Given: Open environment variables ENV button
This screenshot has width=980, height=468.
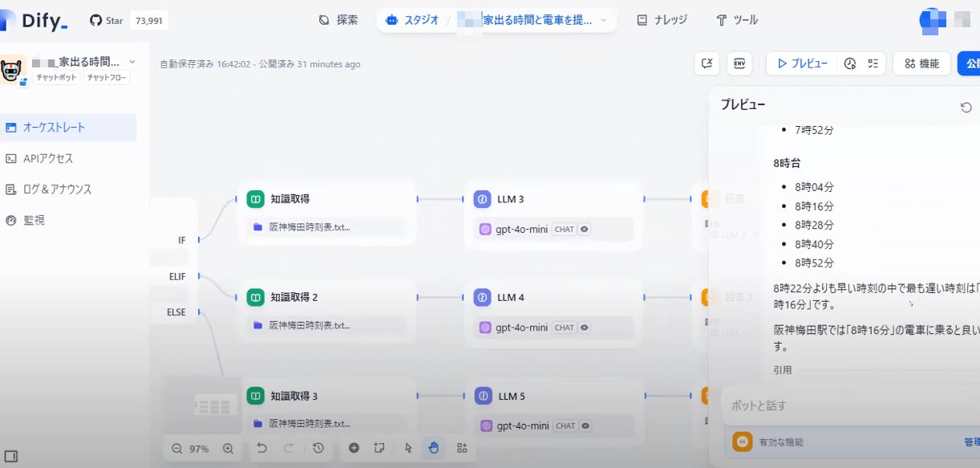Looking at the screenshot, I should point(739,63).
